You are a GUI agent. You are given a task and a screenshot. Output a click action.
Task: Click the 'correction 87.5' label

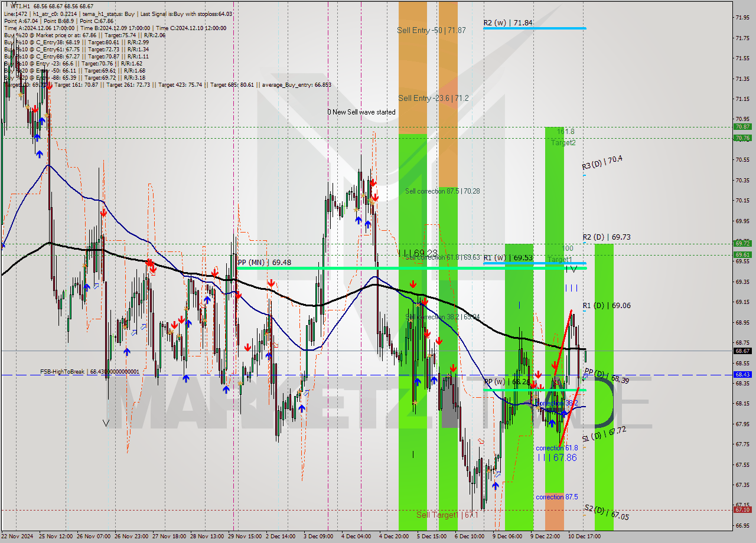557,497
